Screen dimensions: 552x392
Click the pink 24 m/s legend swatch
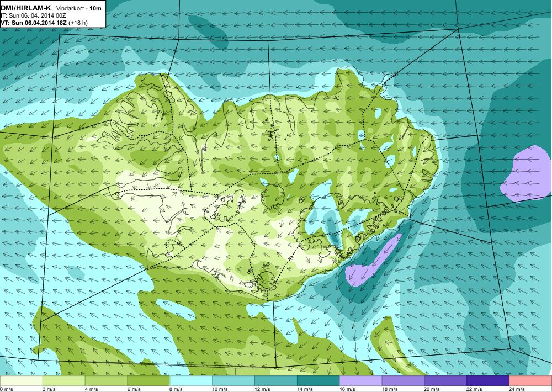[530, 381]
